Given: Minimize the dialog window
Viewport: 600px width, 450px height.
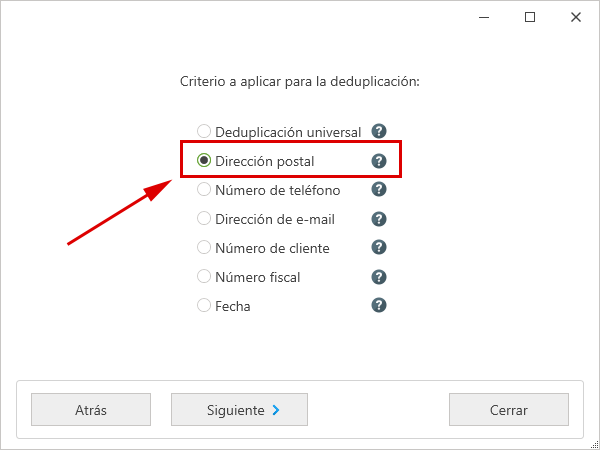Looking at the screenshot, I should point(484,17).
